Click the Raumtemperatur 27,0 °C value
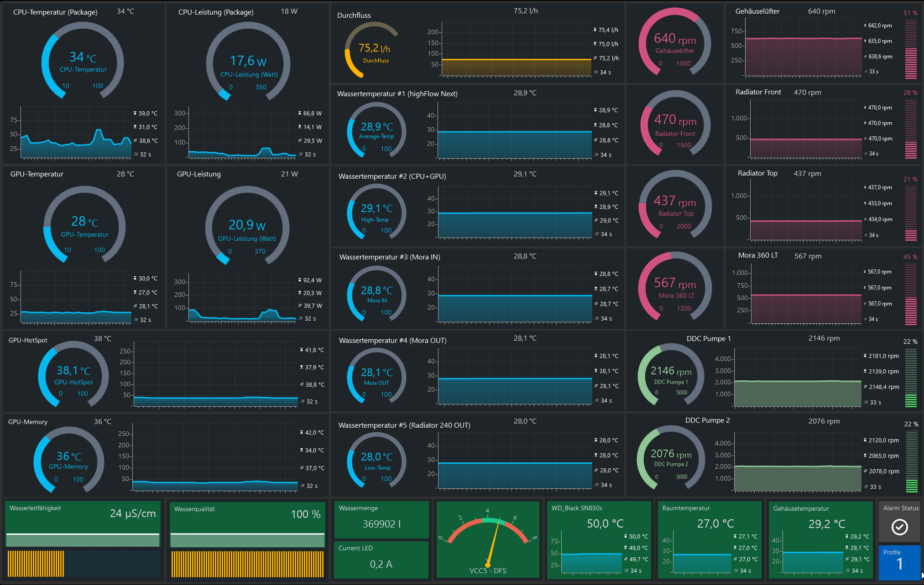This screenshot has height=585, width=924. coord(715,523)
